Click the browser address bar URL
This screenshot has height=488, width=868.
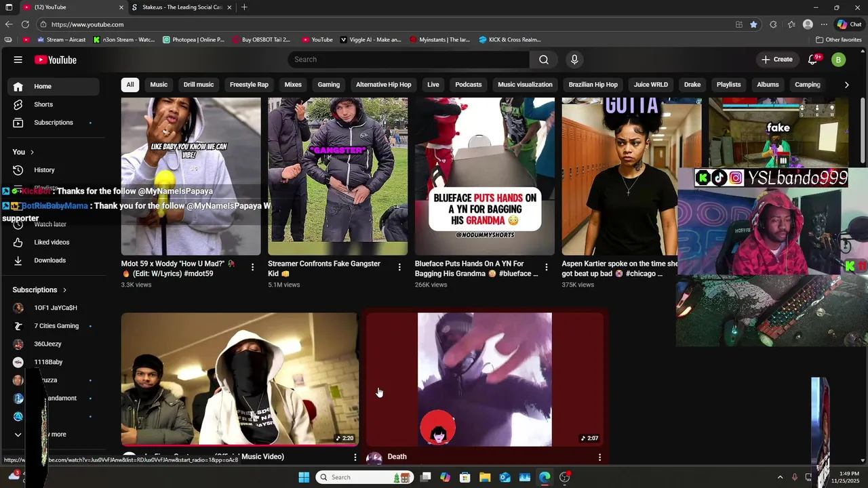tap(87, 24)
